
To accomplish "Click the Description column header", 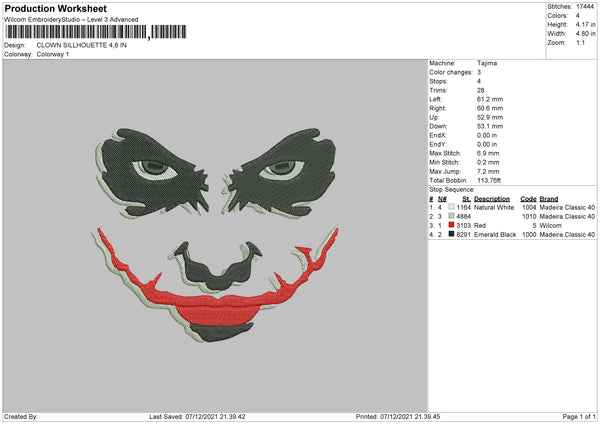I will click(x=492, y=199).
